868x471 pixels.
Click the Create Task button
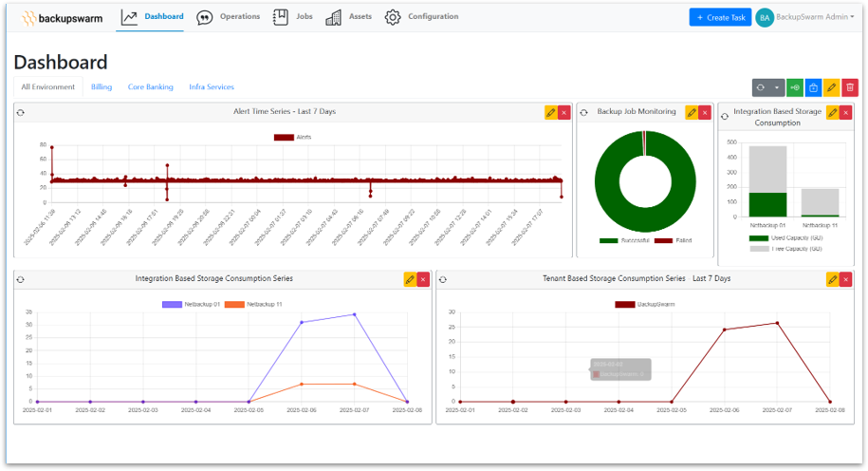click(720, 17)
